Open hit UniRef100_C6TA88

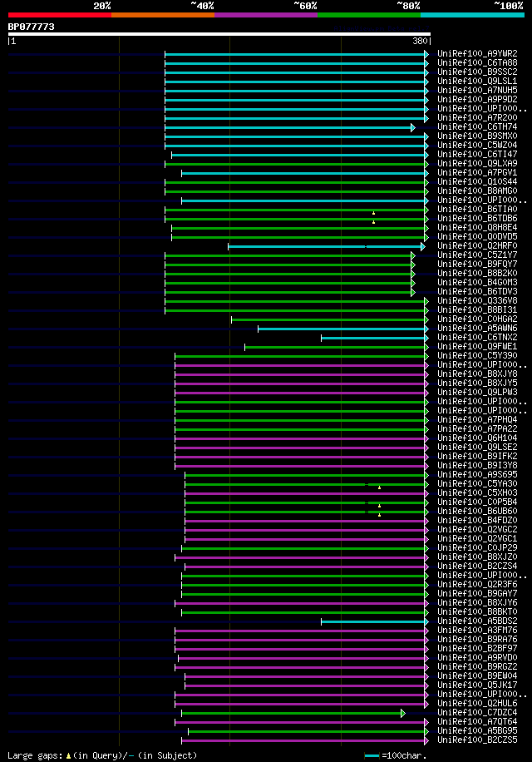[477, 62]
